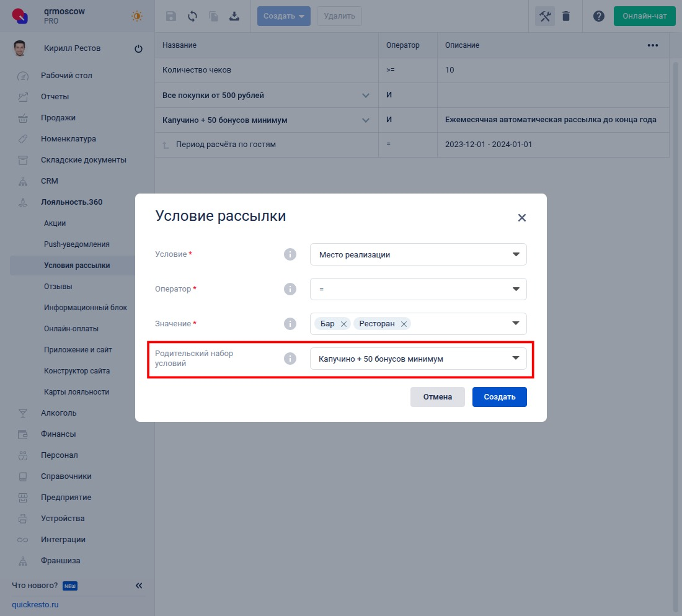Click the Интеграции infinity icon
The height and width of the screenshot is (616, 682).
pos(22,540)
